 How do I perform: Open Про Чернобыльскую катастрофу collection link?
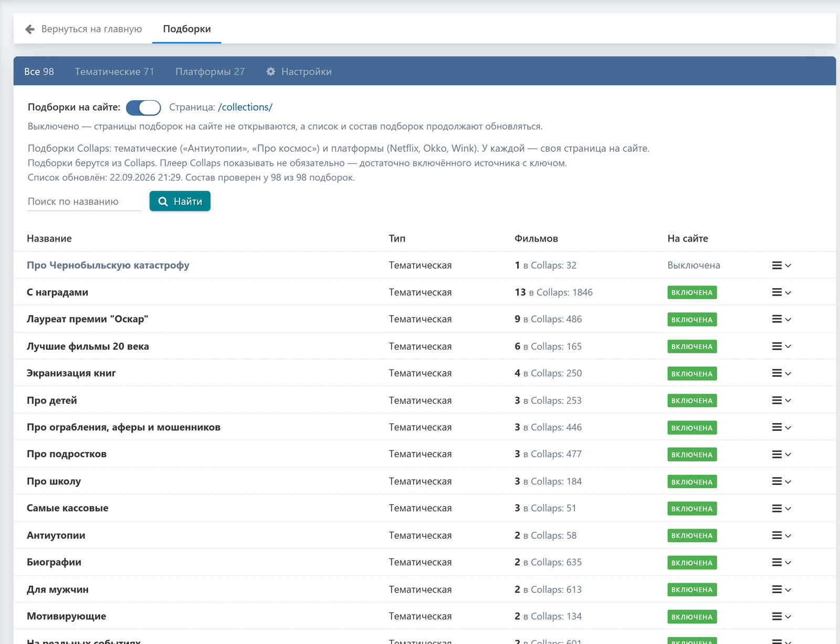coord(108,266)
